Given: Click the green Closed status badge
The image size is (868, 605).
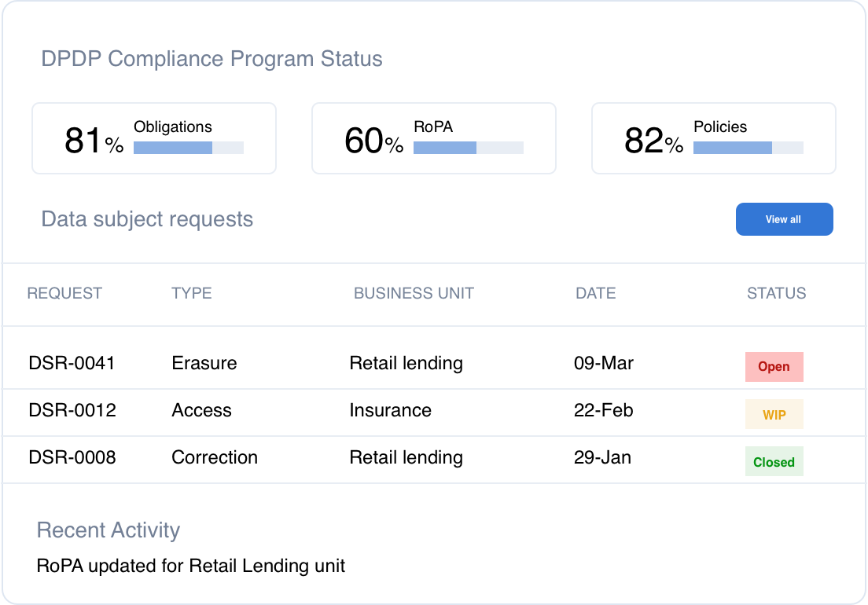Looking at the screenshot, I should click(774, 462).
